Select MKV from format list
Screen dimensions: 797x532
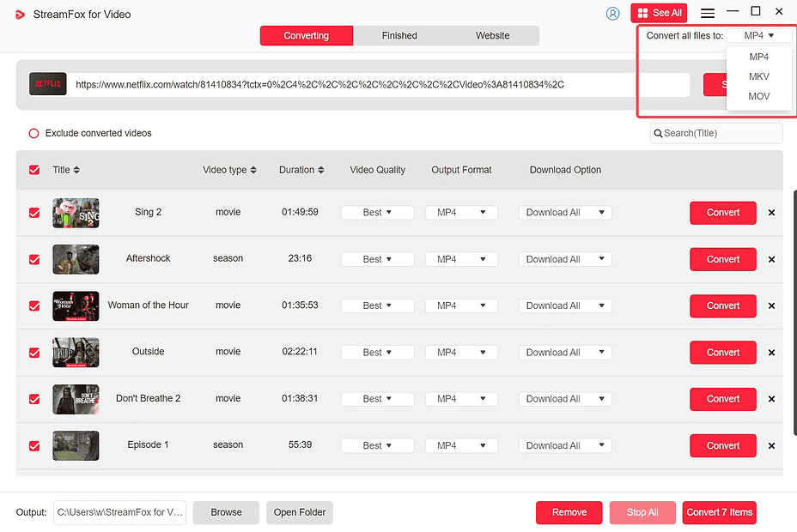(758, 76)
